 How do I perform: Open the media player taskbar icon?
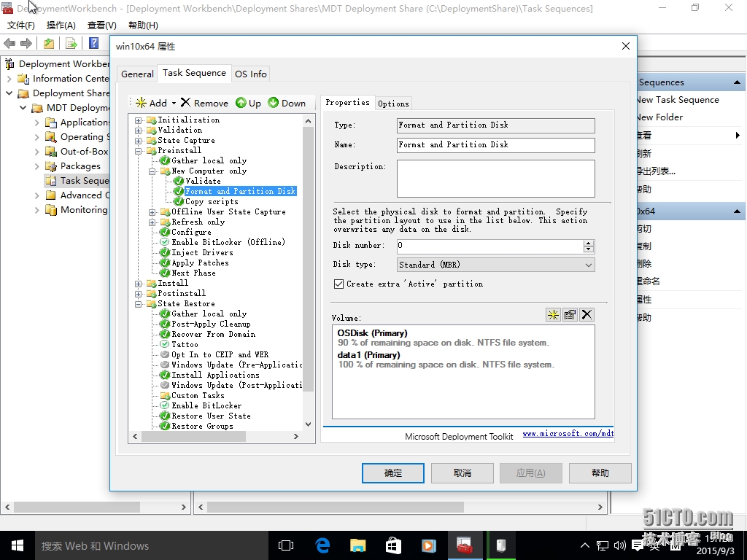(428, 545)
